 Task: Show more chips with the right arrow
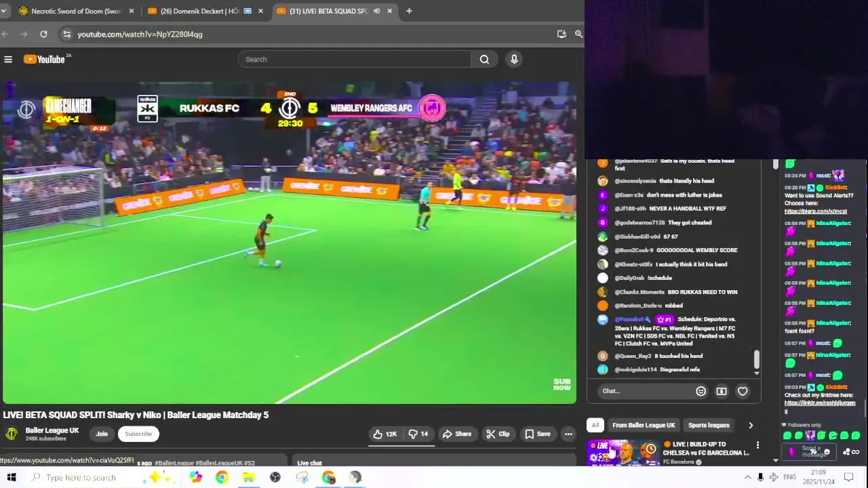(x=751, y=425)
